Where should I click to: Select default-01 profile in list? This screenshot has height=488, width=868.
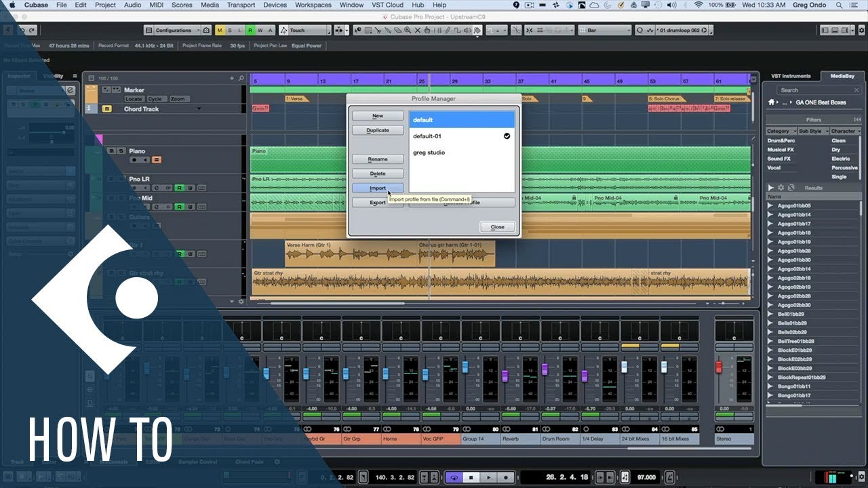[x=462, y=136]
